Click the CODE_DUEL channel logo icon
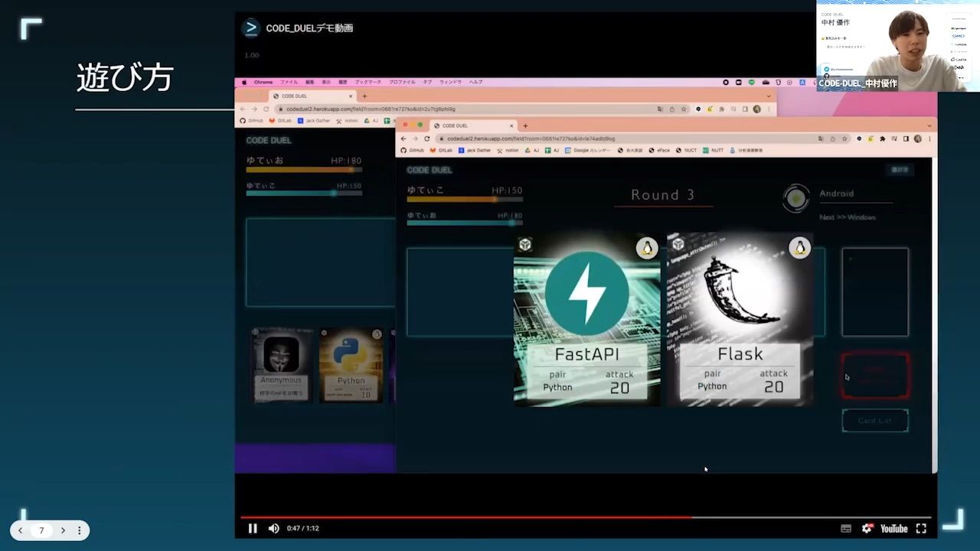Screen dimensions: 980x551 tap(250, 28)
